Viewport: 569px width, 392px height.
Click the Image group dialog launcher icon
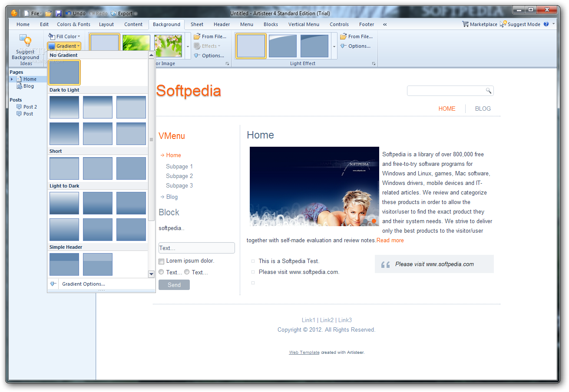pos(227,64)
